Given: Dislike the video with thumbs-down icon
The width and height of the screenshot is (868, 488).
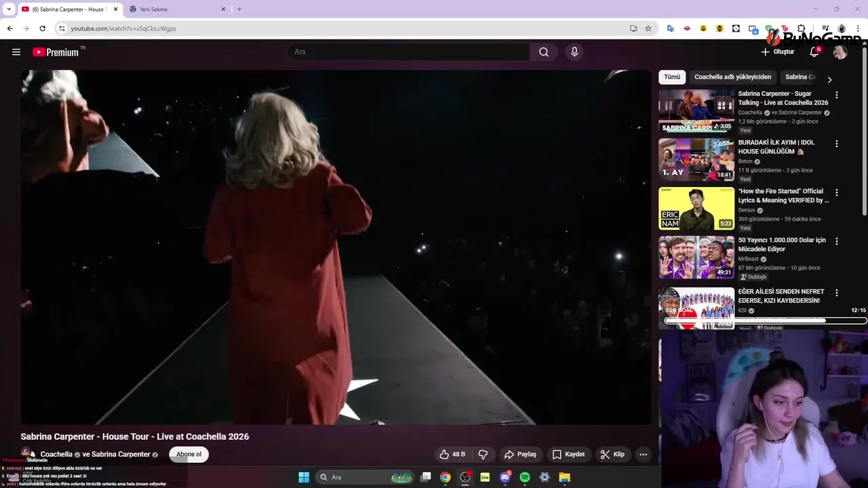Looking at the screenshot, I should point(484,454).
